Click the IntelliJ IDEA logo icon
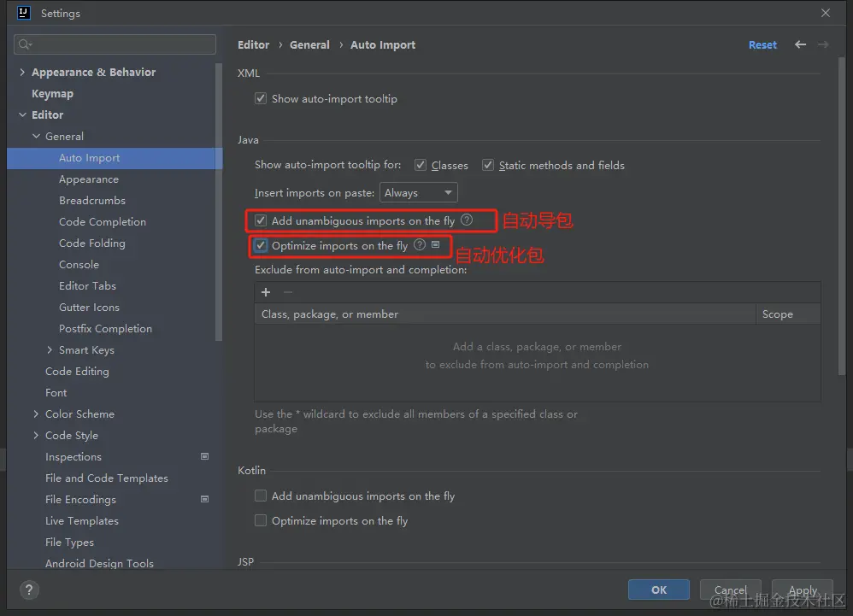 [23, 13]
